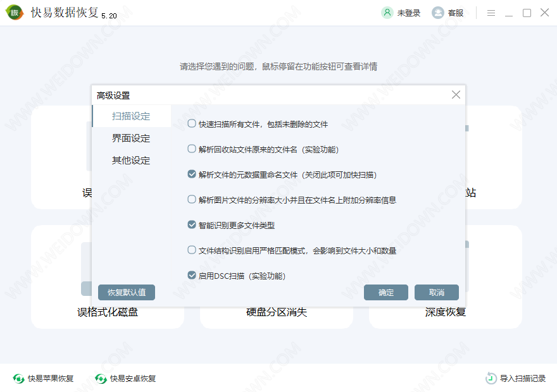Image resolution: width=557 pixels, height=392 pixels.
Task: Click the 导入扫描记录 clock icon
Action: (x=491, y=378)
